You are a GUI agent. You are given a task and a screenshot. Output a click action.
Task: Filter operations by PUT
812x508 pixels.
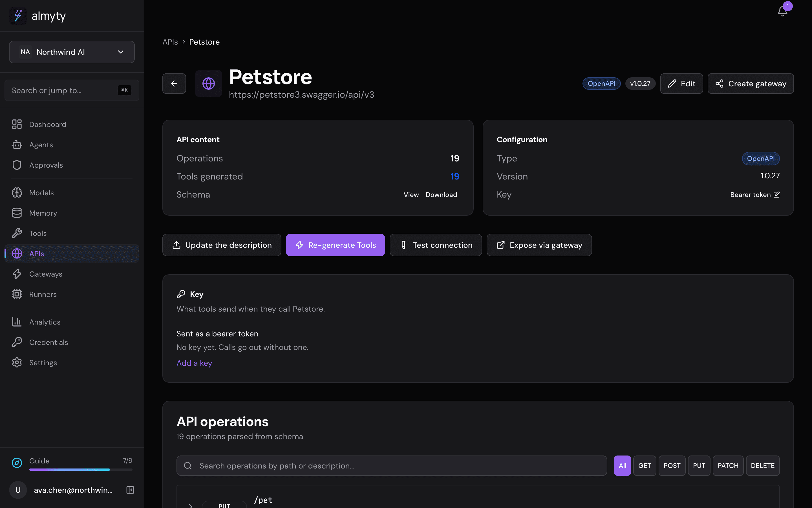coord(699,465)
